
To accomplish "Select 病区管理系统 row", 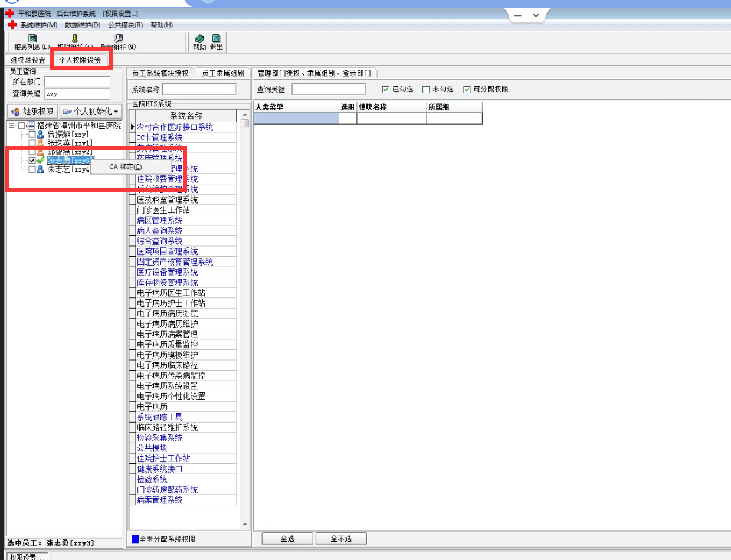I will coord(186,220).
